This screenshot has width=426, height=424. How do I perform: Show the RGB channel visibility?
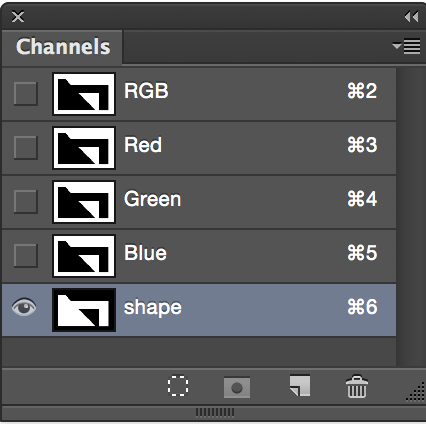(x=25, y=94)
